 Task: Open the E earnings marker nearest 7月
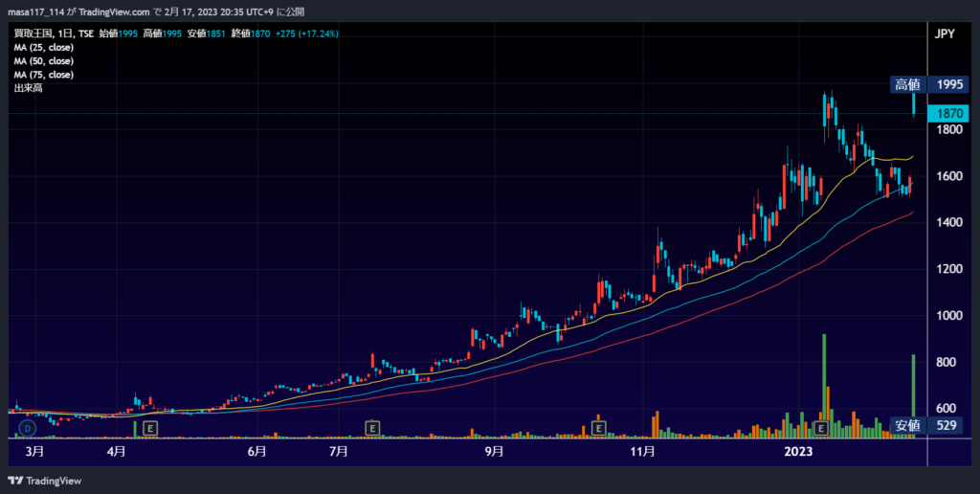pos(372,428)
